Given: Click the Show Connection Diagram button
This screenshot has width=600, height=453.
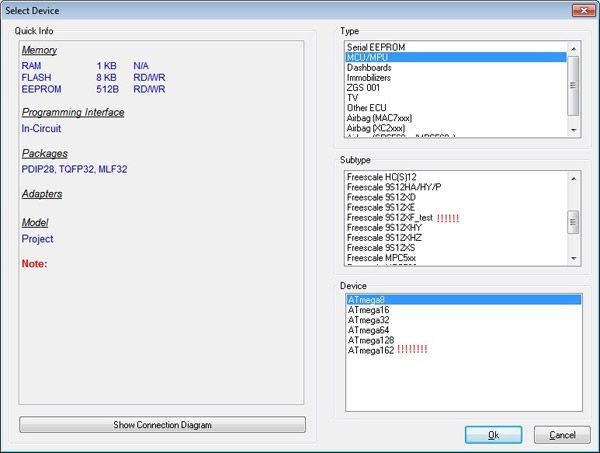Looking at the screenshot, I should pyautogui.click(x=162, y=425).
